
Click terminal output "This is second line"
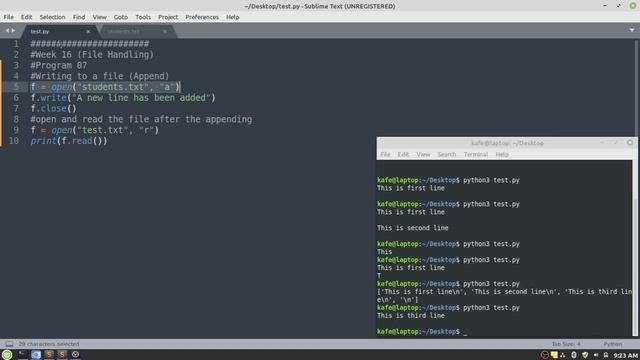413,228
